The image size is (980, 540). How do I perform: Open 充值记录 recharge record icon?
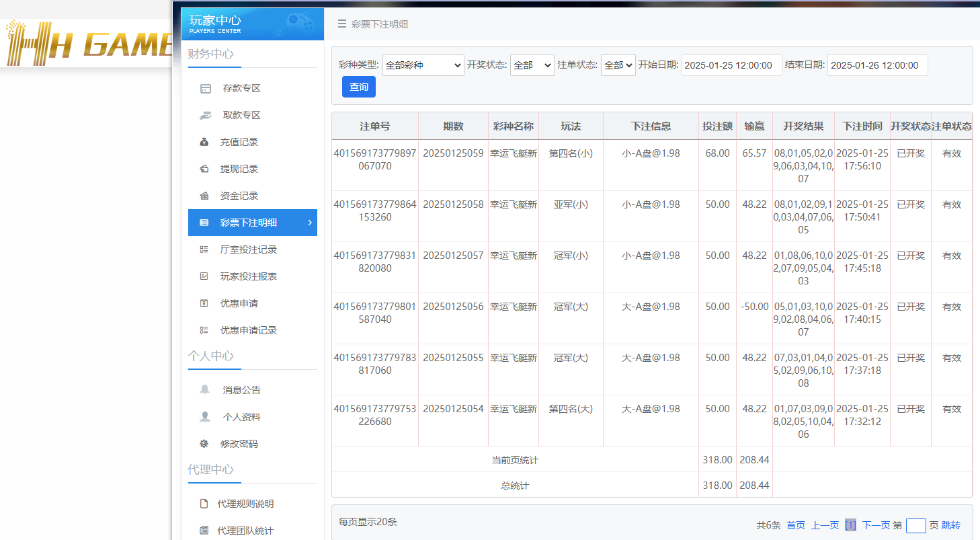pyautogui.click(x=206, y=141)
